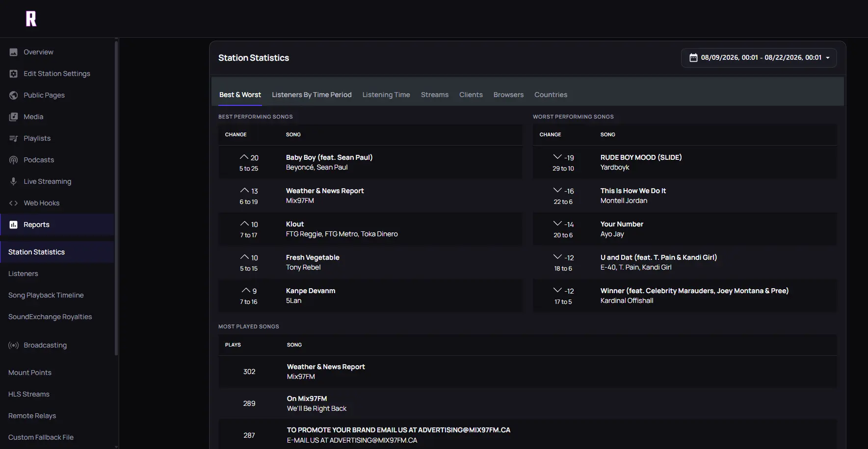Open the Streams tab
The image size is (868, 449).
pos(435,95)
